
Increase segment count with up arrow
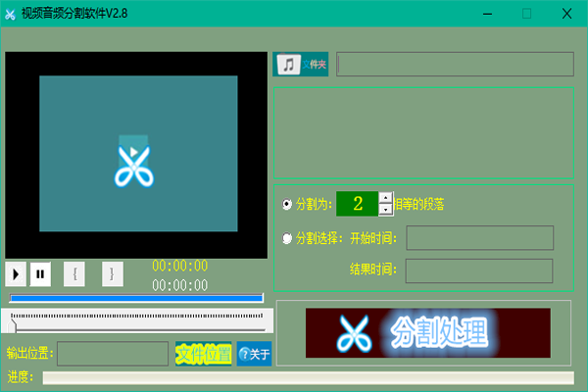[385, 198]
